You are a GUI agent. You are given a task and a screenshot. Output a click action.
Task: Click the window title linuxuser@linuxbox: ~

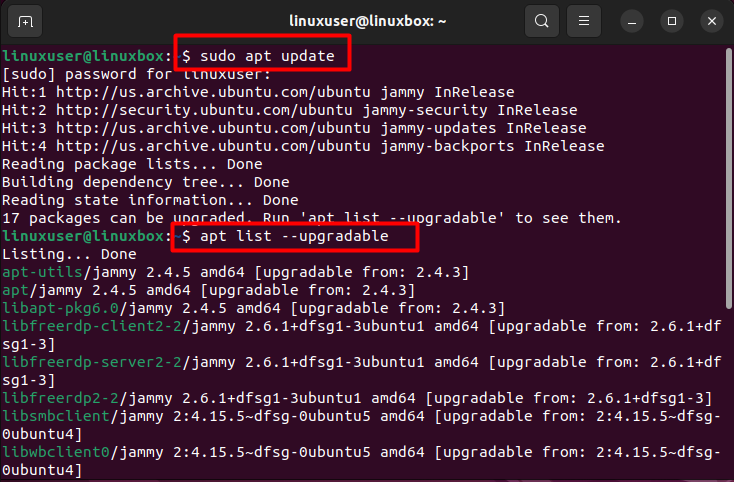[x=367, y=21]
